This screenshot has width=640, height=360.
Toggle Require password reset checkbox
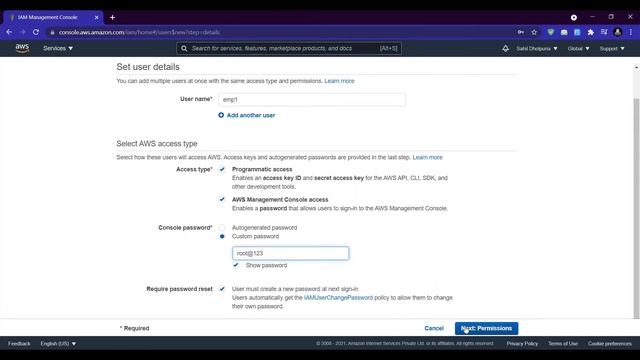pyautogui.click(x=222, y=289)
